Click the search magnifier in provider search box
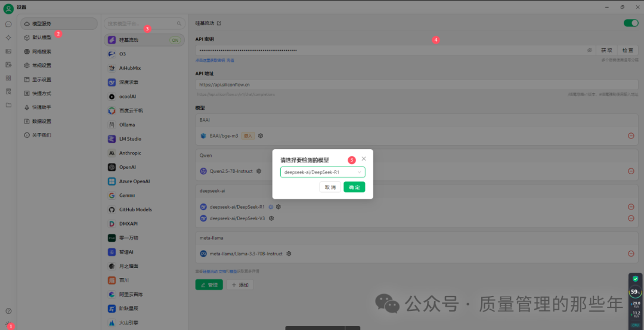Viewport: 644px width, 330px height. 179,24
